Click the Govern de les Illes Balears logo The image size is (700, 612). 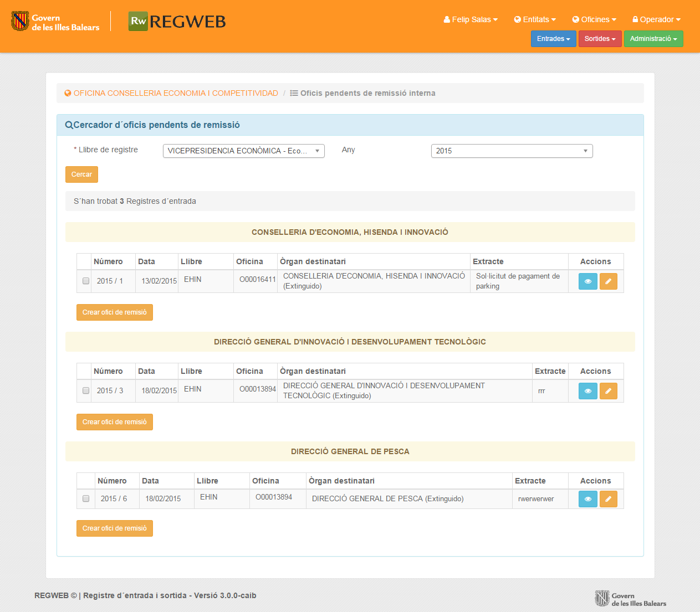(x=55, y=22)
